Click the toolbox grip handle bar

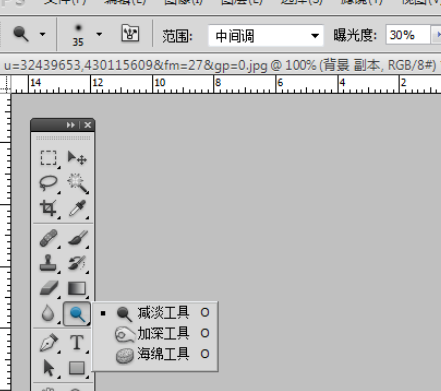pyautogui.click(x=63, y=138)
